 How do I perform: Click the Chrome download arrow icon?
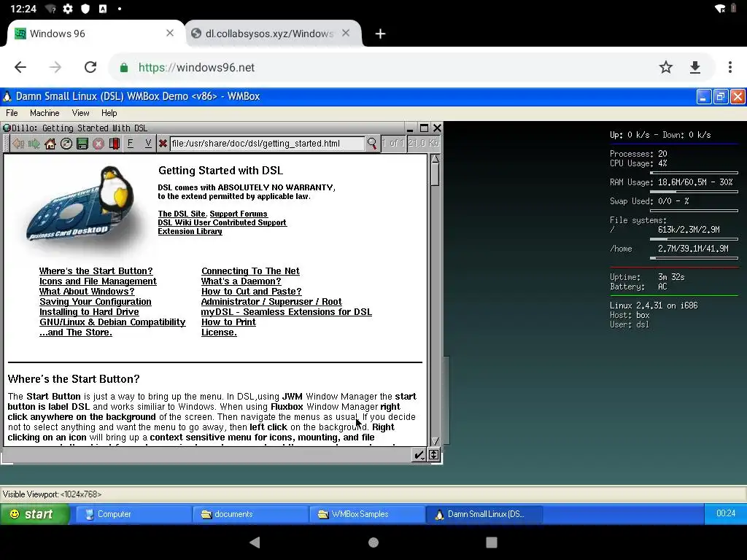click(x=695, y=67)
